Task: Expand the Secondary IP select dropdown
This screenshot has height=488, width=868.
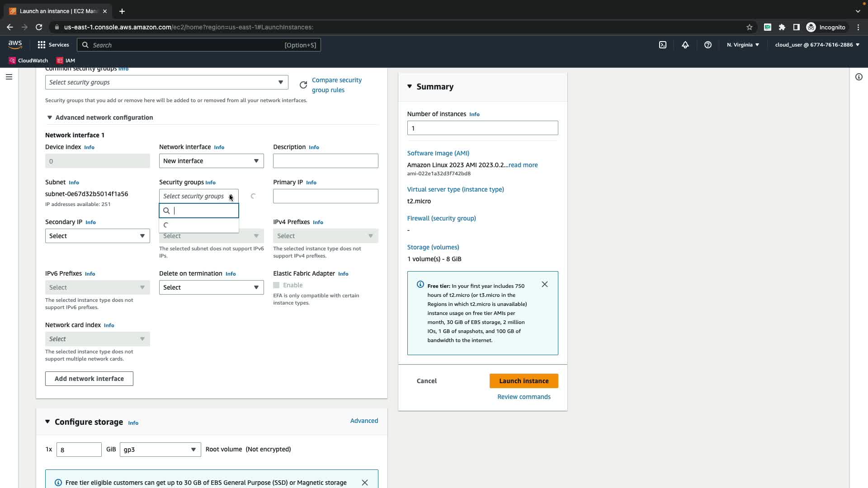Action: [x=97, y=236]
